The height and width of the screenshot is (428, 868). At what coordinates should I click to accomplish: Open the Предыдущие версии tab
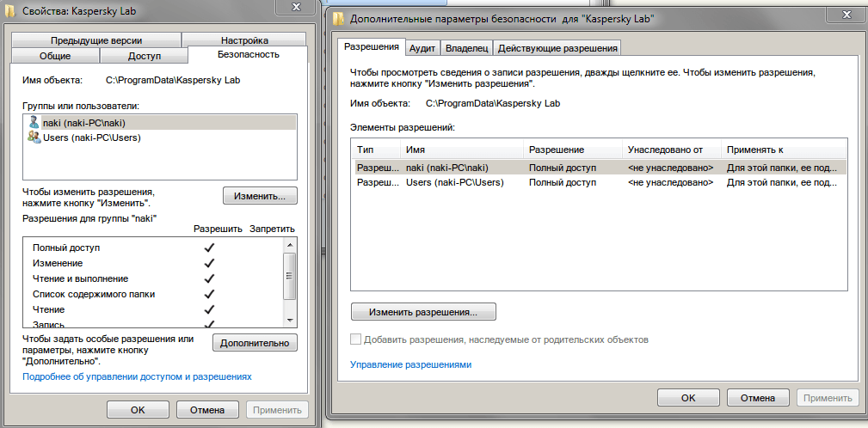coord(95,40)
